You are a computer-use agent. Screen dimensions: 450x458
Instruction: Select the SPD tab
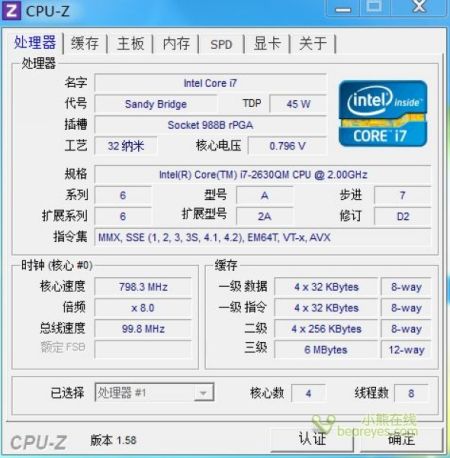pos(221,44)
